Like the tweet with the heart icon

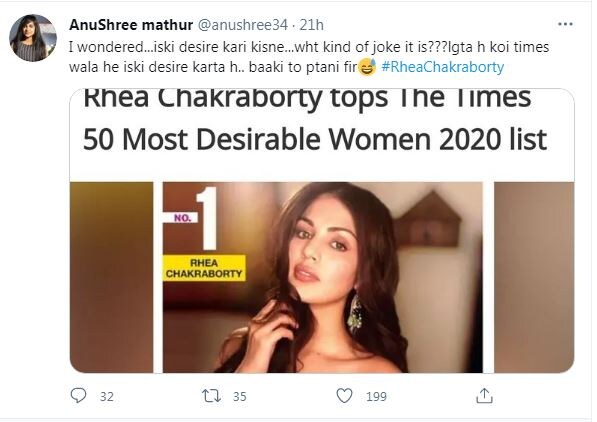click(344, 396)
